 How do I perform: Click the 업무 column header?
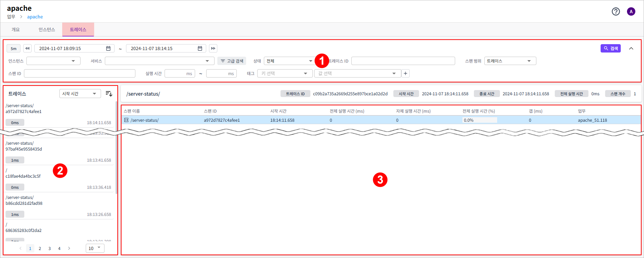click(x=582, y=111)
